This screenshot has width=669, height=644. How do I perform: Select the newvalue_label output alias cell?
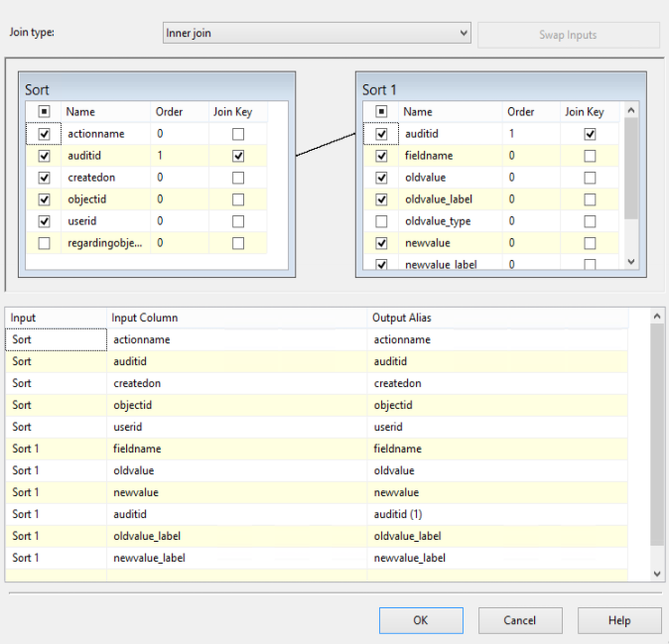click(x=497, y=558)
